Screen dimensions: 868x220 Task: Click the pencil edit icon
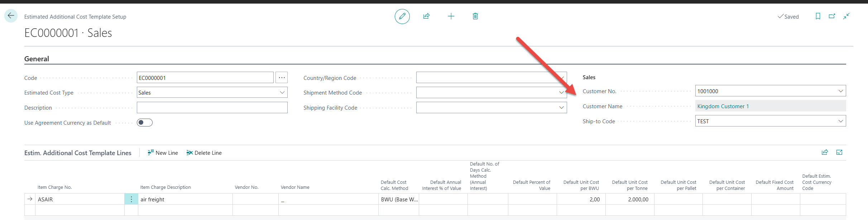[x=402, y=16]
